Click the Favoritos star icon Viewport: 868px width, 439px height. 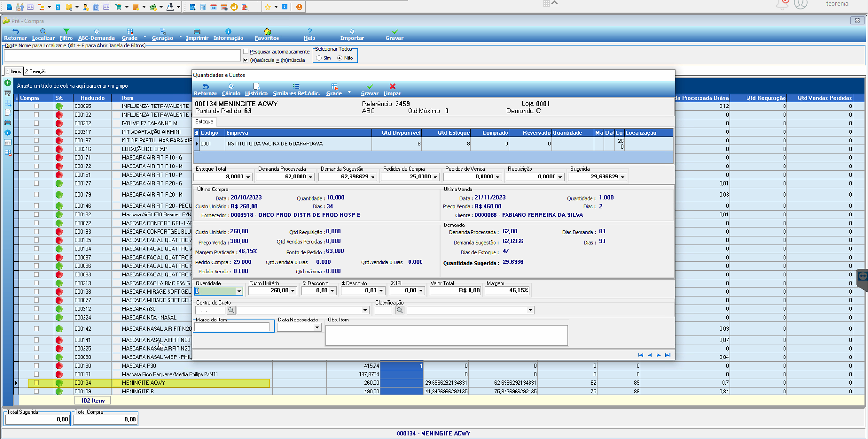click(x=267, y=32)
